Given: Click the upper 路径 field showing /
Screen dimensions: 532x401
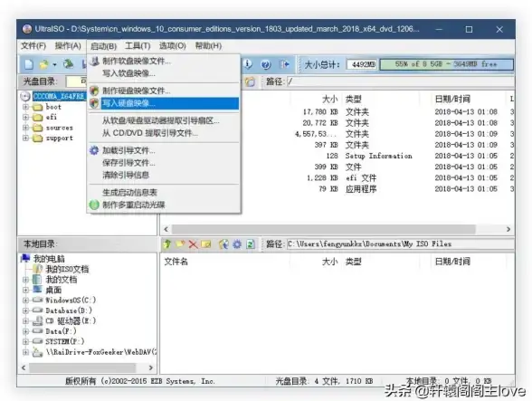Looking at the screenshot, I should pos(400,81).
